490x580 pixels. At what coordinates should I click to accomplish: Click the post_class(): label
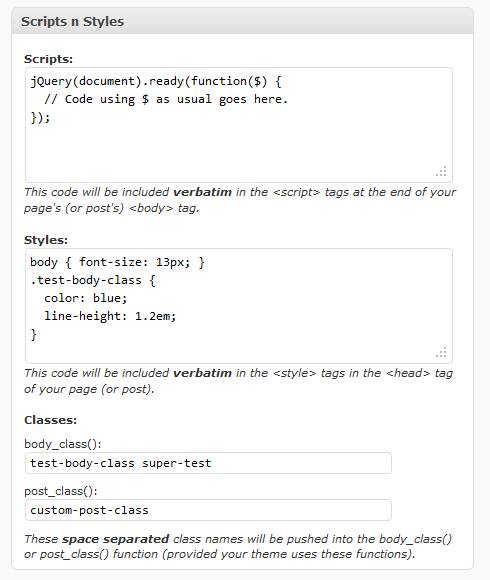pyautogui.click(x=61, y=491)
